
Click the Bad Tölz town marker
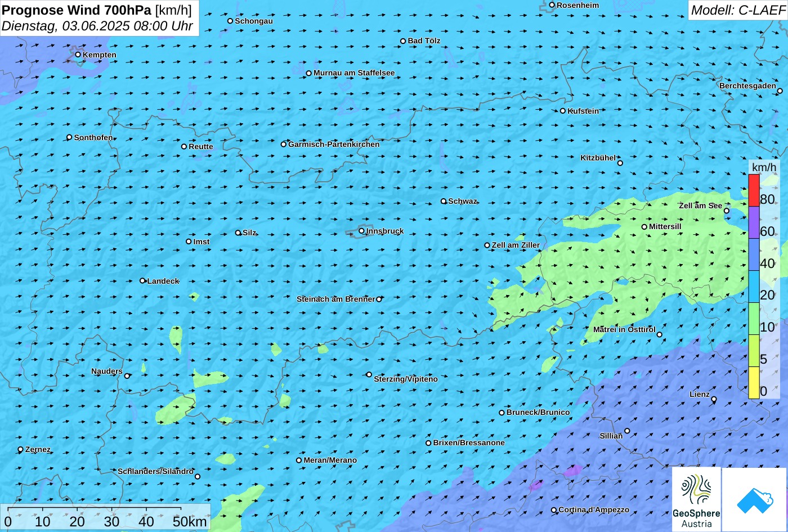click(403, 41)
